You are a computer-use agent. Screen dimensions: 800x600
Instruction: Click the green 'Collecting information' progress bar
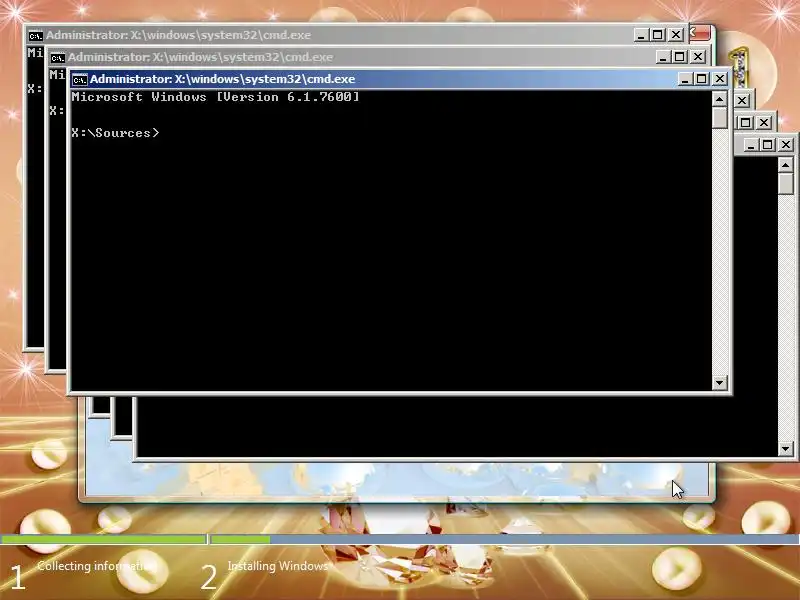click(104, 539)
